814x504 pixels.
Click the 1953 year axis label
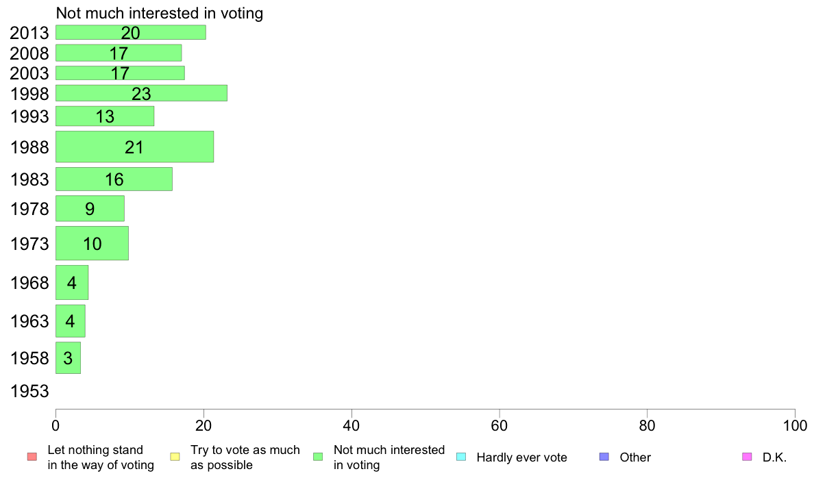(29, 391)
